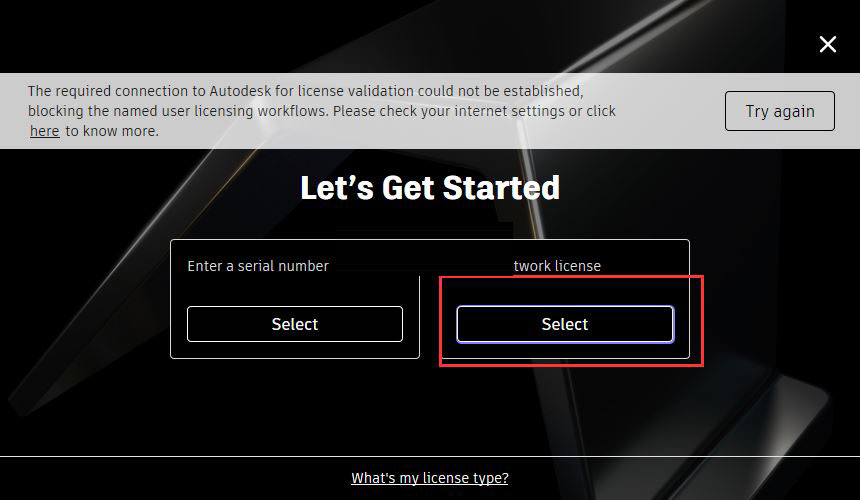Choose Select under network license

pos(565,324)
